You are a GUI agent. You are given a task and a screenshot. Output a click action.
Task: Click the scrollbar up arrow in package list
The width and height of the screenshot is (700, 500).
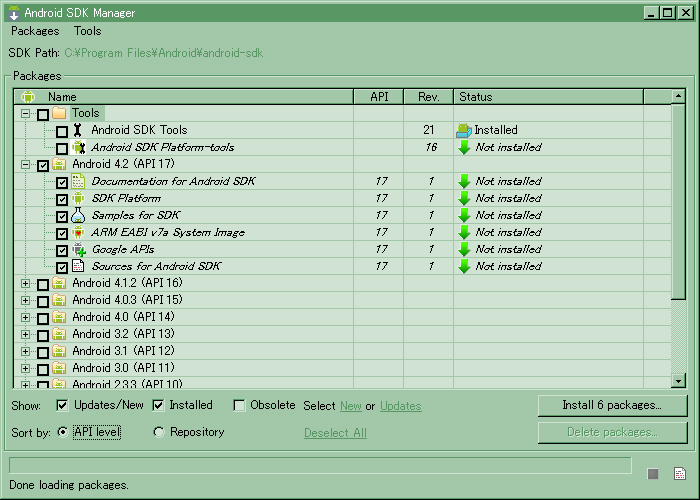pos(678,96)
